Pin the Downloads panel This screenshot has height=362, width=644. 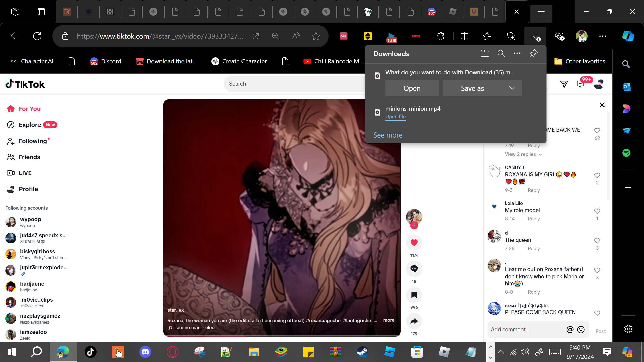click(533, 53)
